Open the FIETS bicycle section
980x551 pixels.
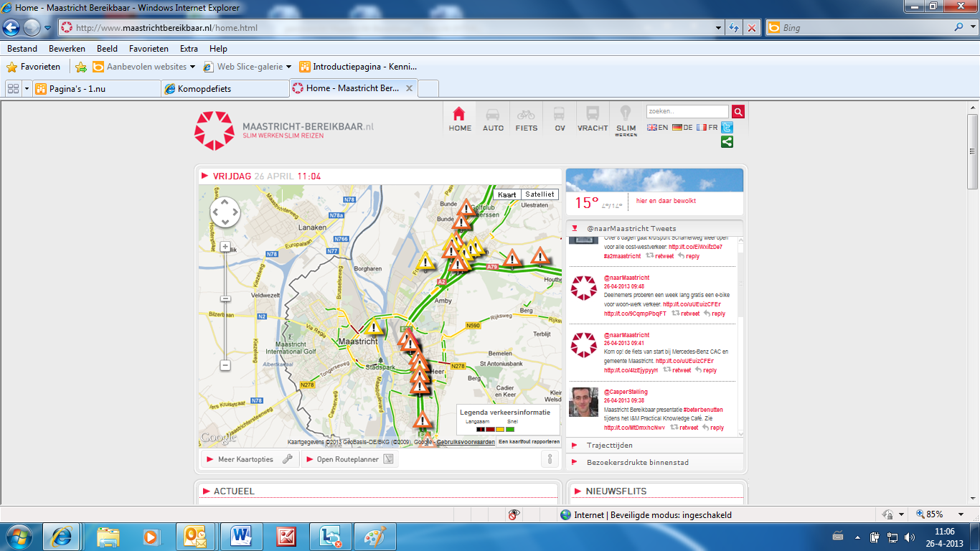pyautogui.click(x=526, y=119)
